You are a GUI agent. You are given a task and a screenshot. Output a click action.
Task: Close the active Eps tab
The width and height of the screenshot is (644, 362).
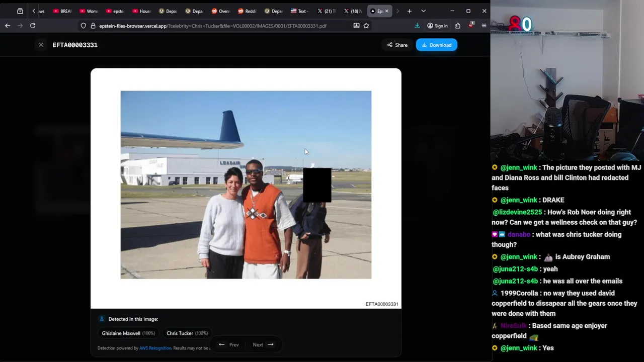pyautogui.click(x=386, y=11)
